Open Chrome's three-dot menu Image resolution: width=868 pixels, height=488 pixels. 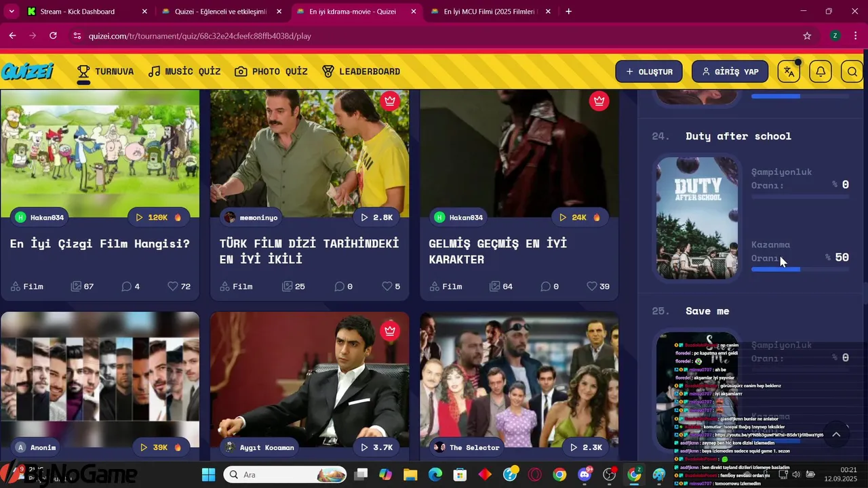pyautogui.click(x=857, y=35)
